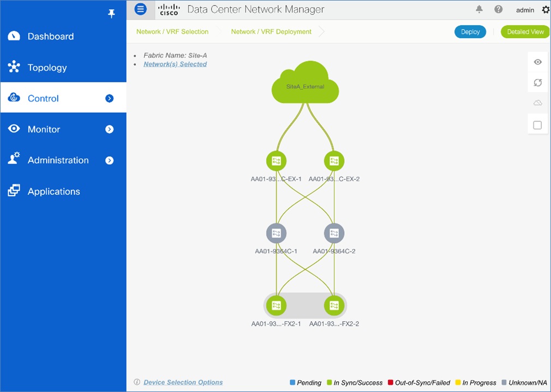
Task: Click the Dashboard gauge icon
Action: tap(14, 36)
